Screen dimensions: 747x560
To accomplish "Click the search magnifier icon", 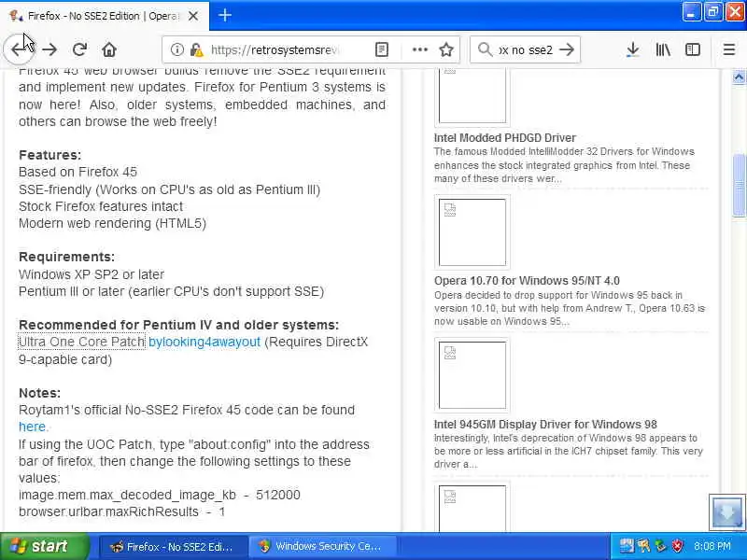I will tap(485, 49).
